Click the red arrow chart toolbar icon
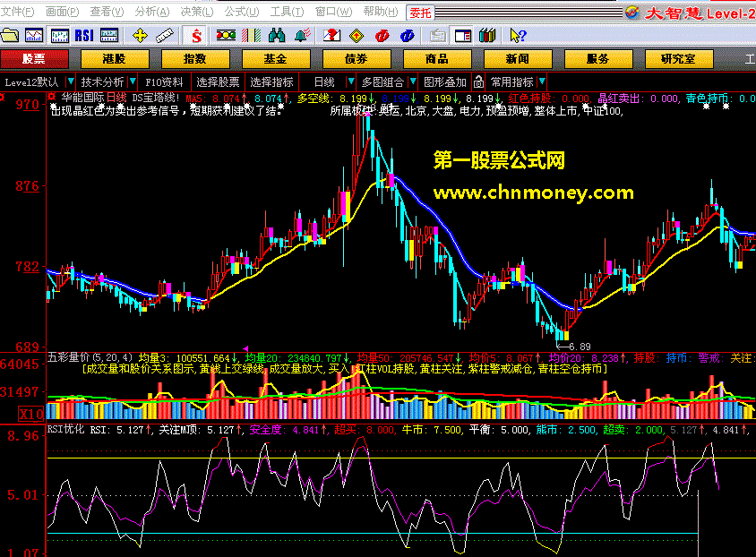 [331, 36]
